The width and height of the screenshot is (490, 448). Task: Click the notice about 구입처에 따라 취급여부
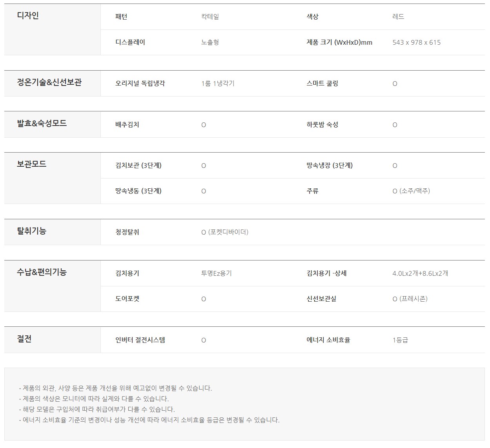click(x=97, y=410)
